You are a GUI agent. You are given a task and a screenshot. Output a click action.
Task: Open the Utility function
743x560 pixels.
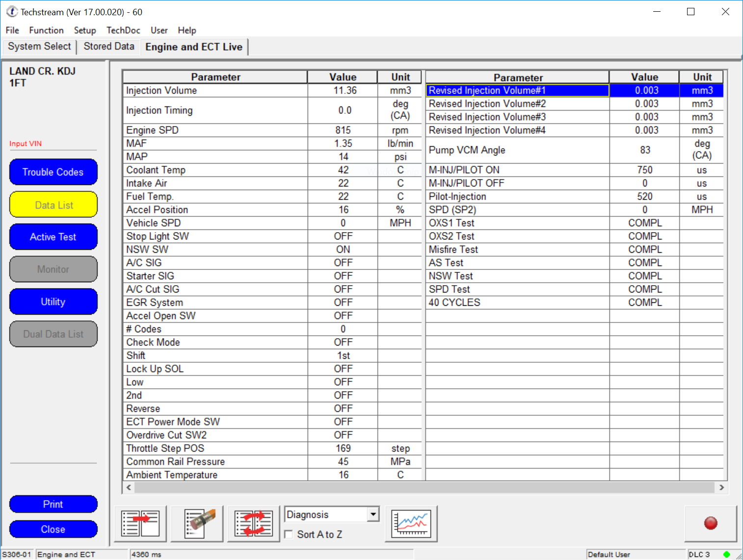click(53, 302)
